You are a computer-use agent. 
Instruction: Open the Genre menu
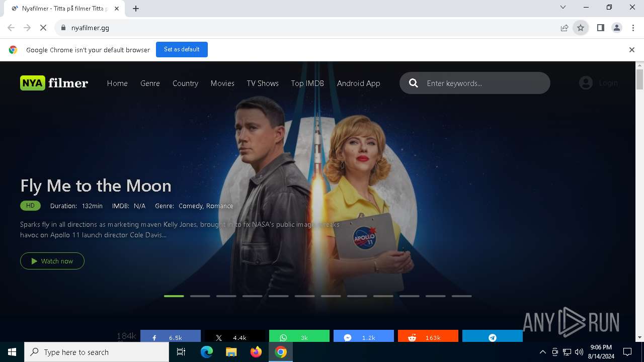point(150,83)
